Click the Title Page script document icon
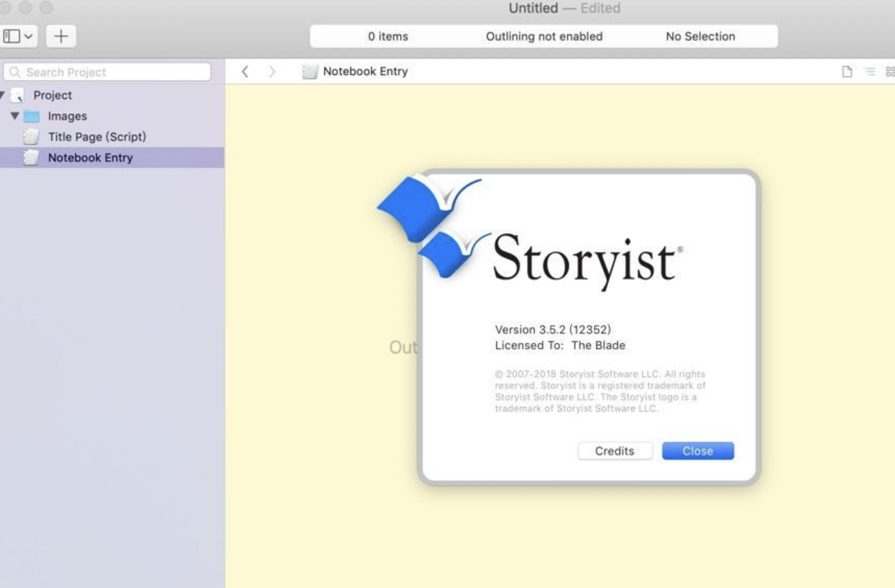895x588 pixels. (30, 137)
